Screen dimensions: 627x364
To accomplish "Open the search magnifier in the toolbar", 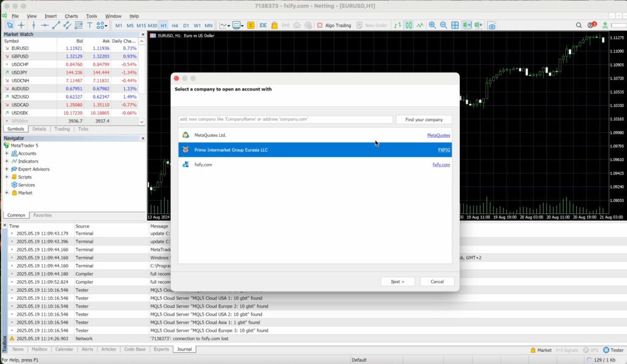I will tap(579, 25).
